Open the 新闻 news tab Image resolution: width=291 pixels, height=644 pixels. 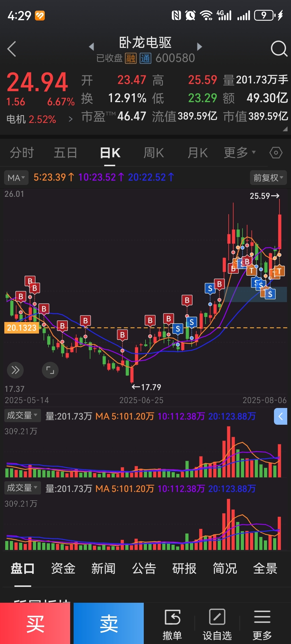[x=103, y=569]
